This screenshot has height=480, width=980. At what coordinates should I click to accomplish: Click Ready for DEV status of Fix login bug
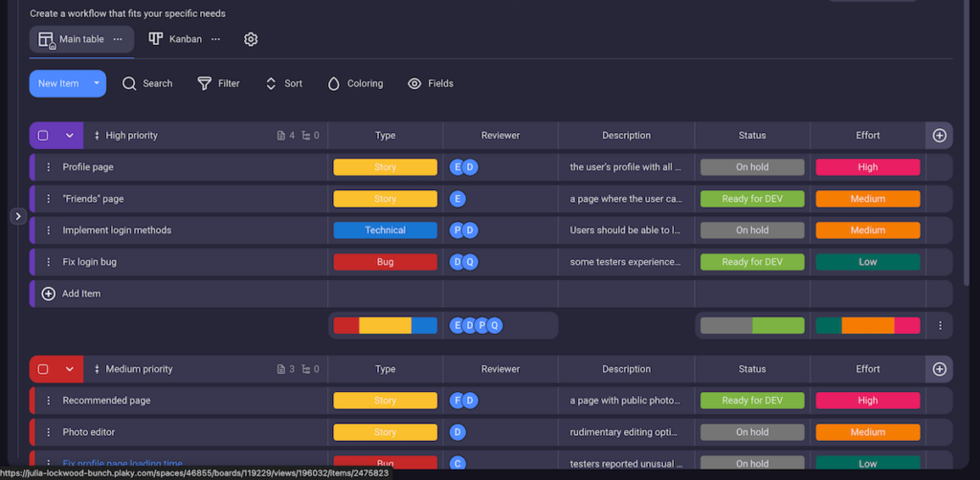[x=752, y=262]
